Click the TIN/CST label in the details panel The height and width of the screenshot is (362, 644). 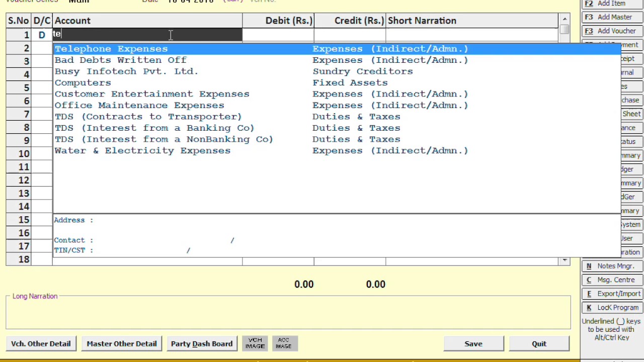(73, 250)
